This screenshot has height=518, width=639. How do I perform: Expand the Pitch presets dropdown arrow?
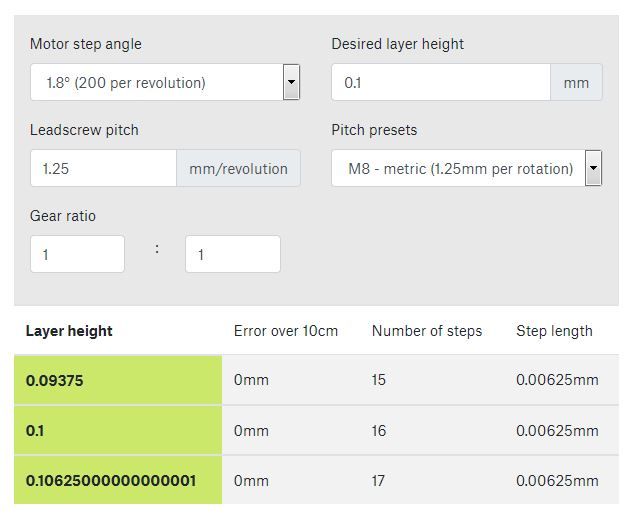(593, 168)
